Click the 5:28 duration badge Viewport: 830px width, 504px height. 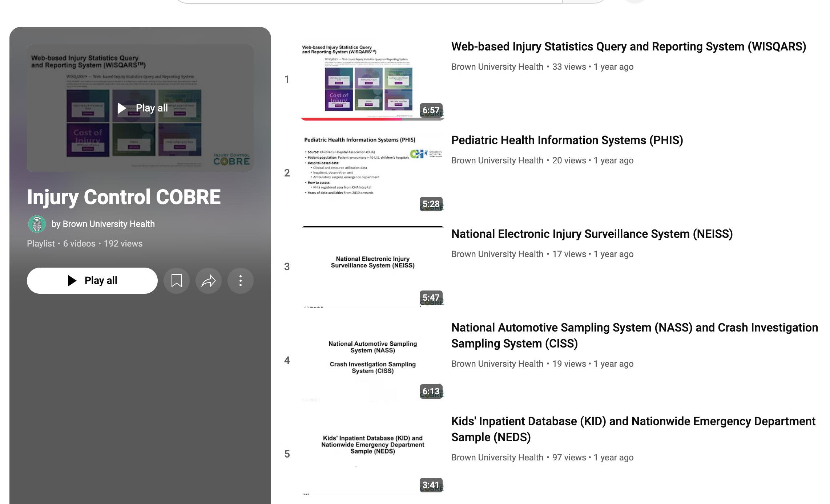point(431,204)
